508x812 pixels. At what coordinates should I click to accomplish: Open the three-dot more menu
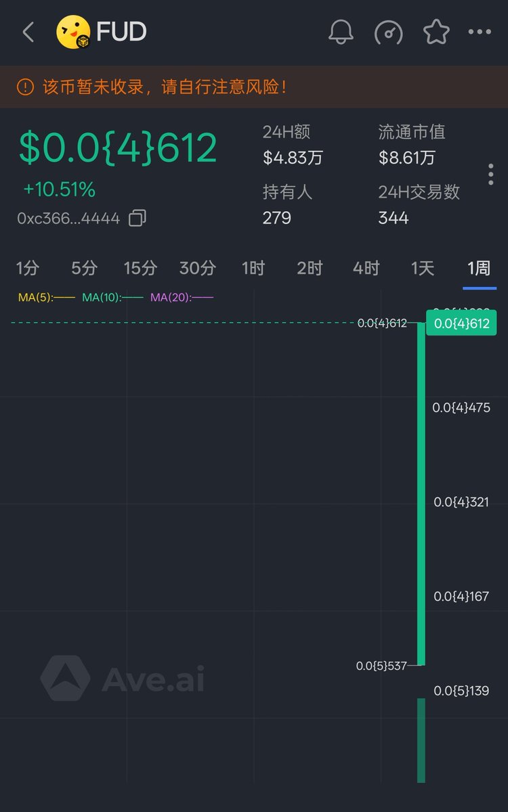(480, 32)
